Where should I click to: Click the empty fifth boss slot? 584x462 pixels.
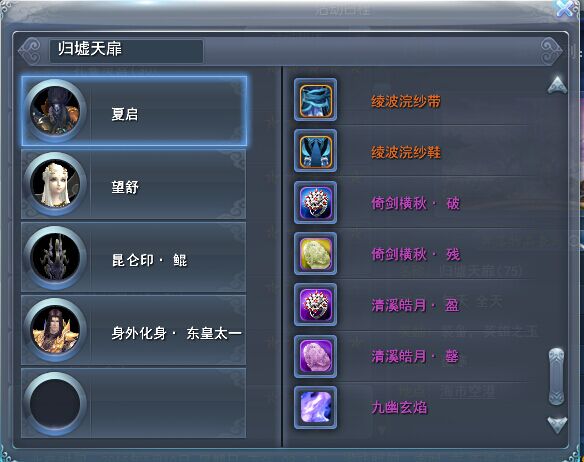[133, 403]
